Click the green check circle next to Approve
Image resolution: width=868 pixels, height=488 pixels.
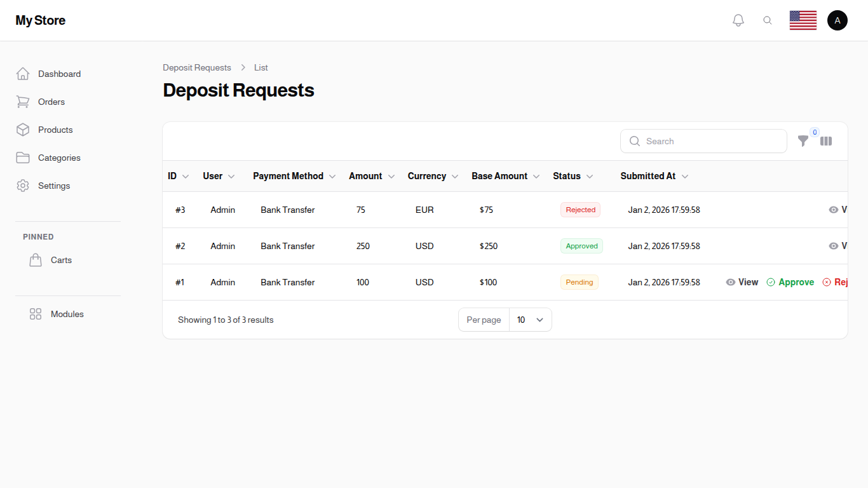[770, 281]
